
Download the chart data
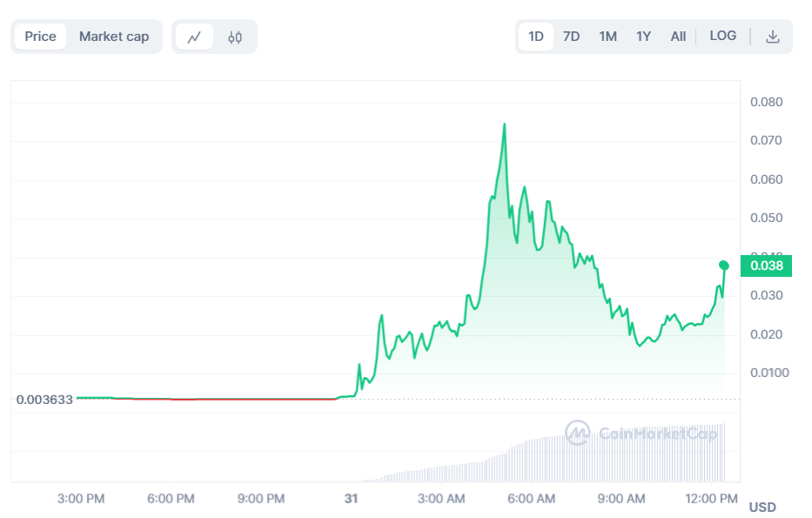772,37
